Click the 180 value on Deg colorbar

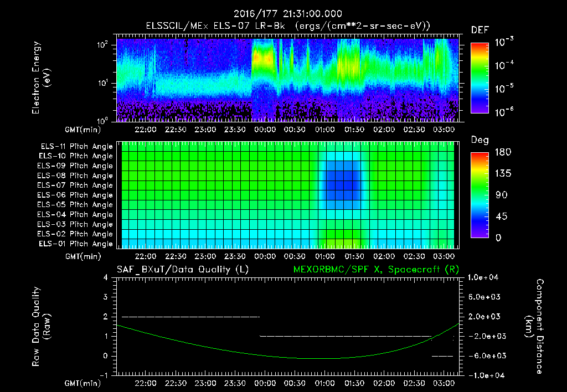point(503,152)
